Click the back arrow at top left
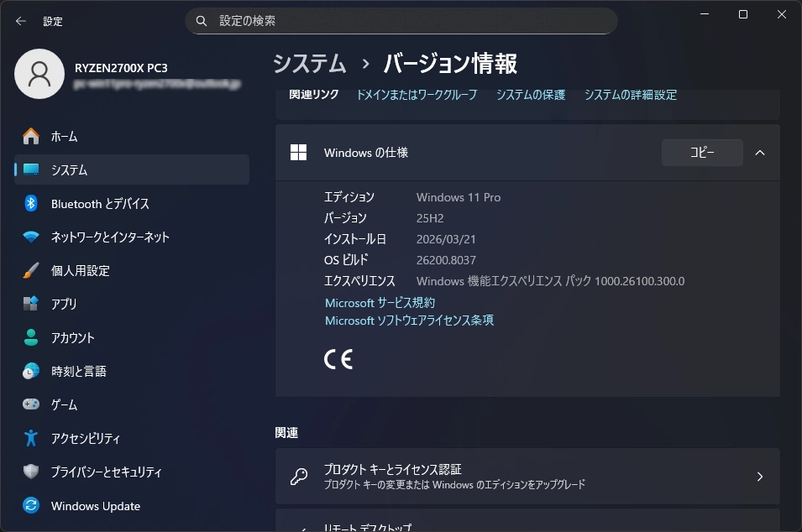This screenshot has width=802, height=532. pos(18,21)
